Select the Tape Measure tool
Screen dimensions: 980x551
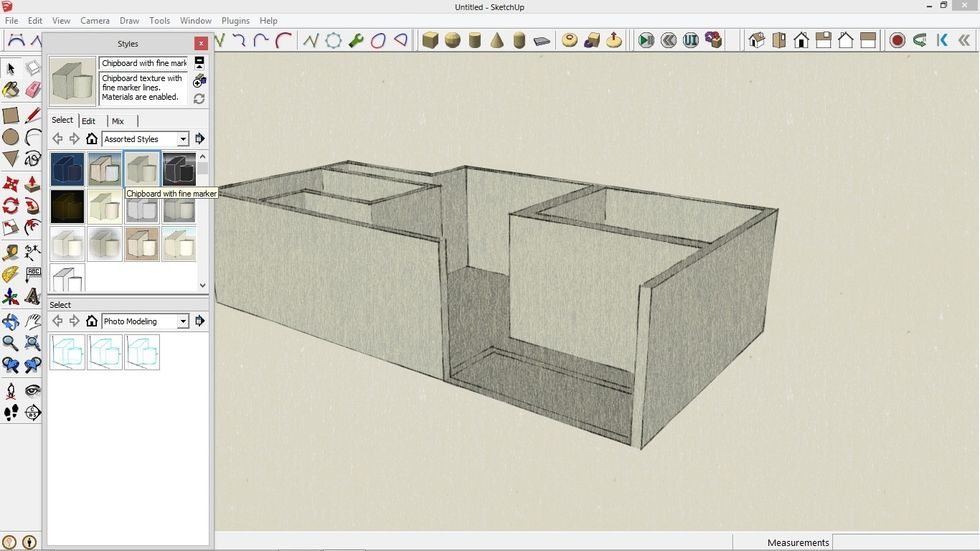click(x=11, y=252)
